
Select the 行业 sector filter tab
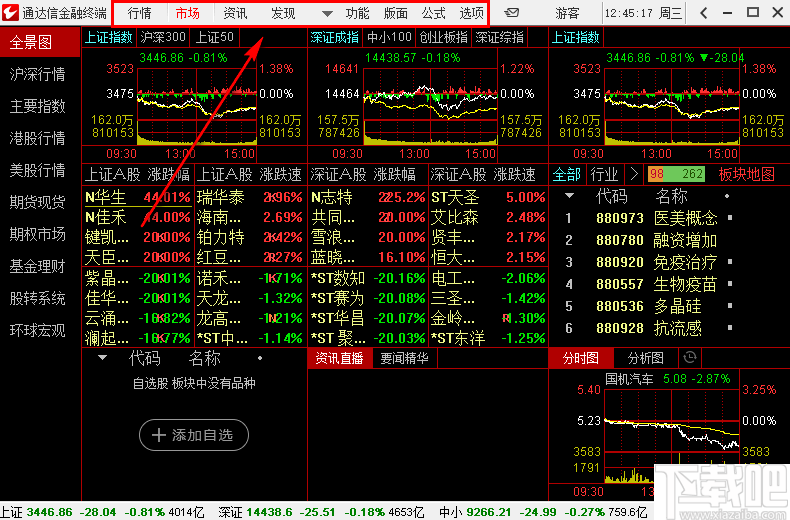604,174
